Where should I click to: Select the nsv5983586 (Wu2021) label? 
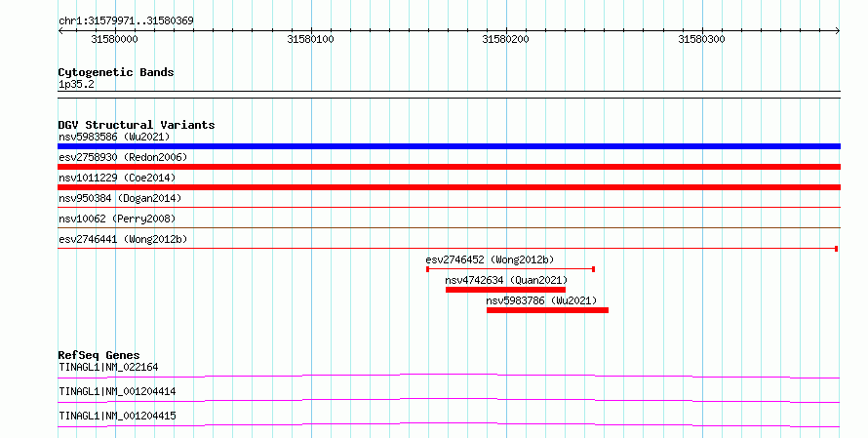tap(114, 137)
